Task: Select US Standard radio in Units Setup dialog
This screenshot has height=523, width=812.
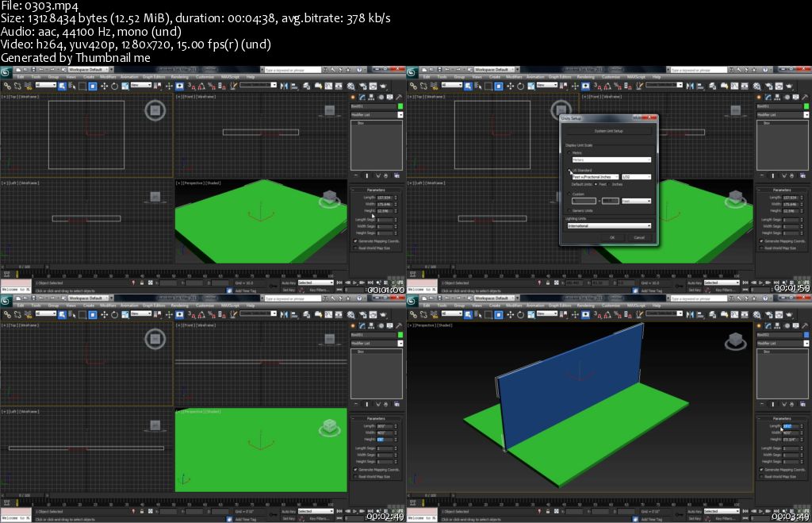Action: click(569, 170)
